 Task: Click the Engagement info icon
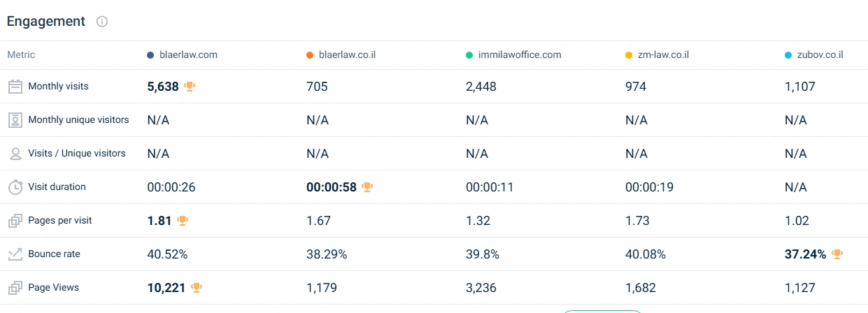pyautogui.click(x=102, y=22)
